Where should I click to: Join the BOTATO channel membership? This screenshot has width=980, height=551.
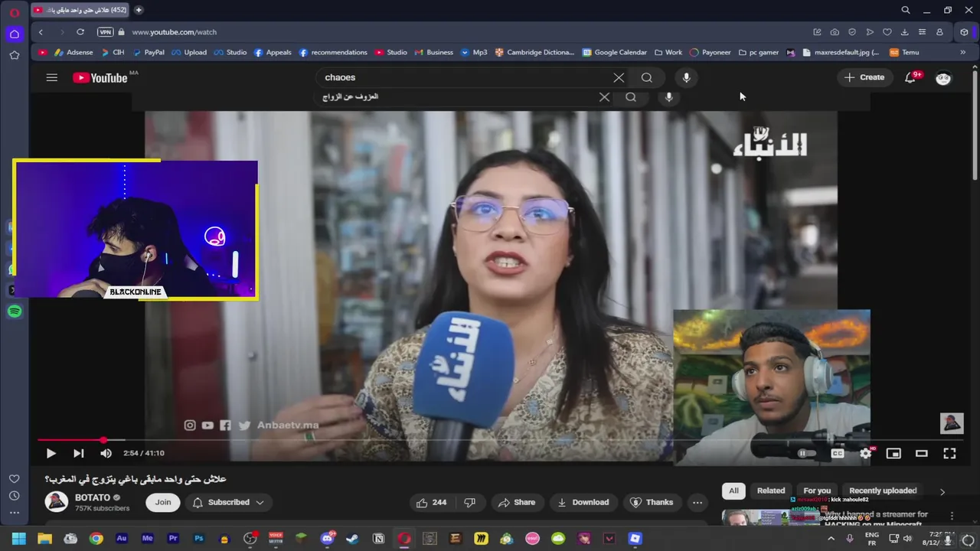tap(163, 502)
